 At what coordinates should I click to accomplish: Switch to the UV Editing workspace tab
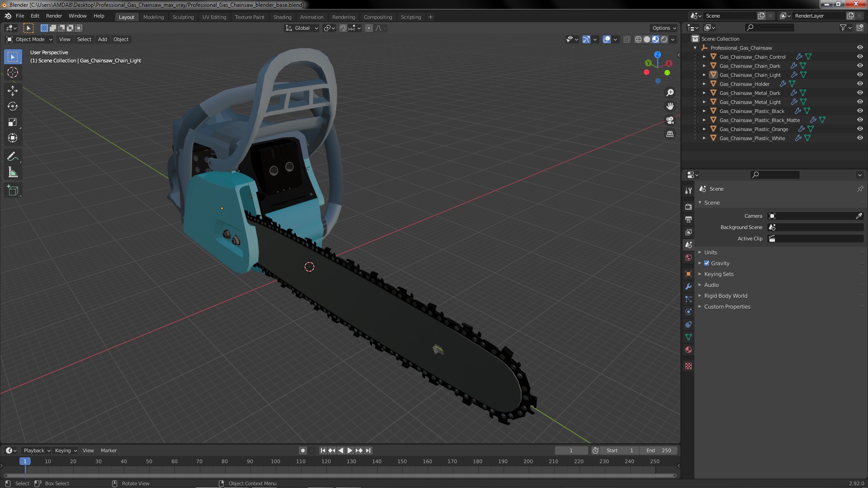(214, 17)
